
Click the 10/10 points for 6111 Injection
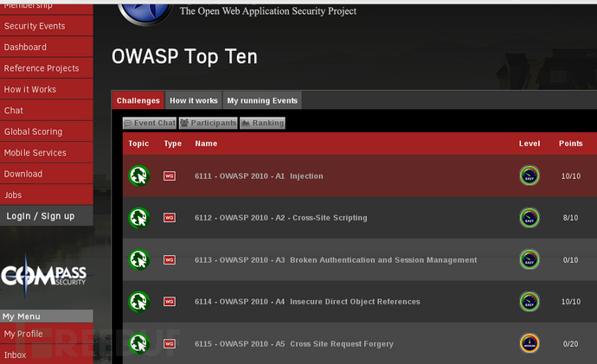coord(571,176)
